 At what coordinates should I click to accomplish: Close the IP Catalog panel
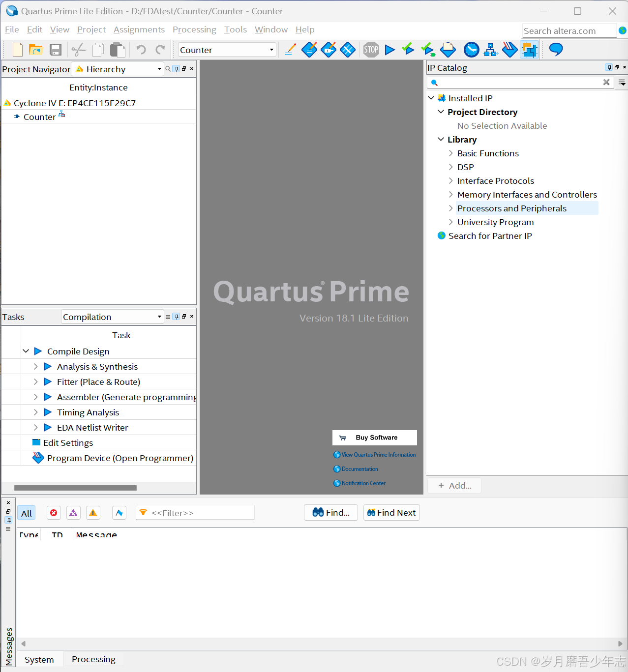click(x=625, y=67)
